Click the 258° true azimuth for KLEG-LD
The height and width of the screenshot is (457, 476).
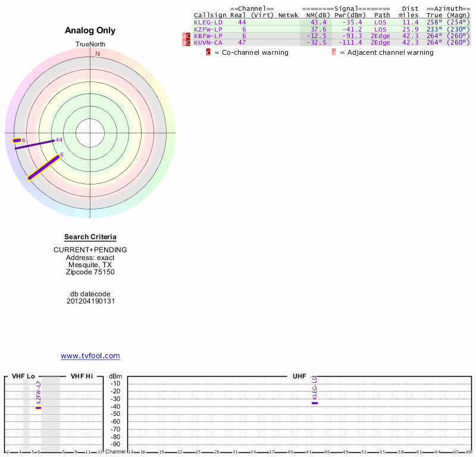pos(434,23)
